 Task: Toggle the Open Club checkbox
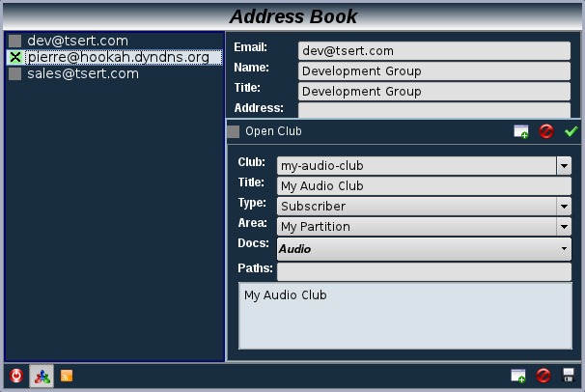click(x=233, y=131)
